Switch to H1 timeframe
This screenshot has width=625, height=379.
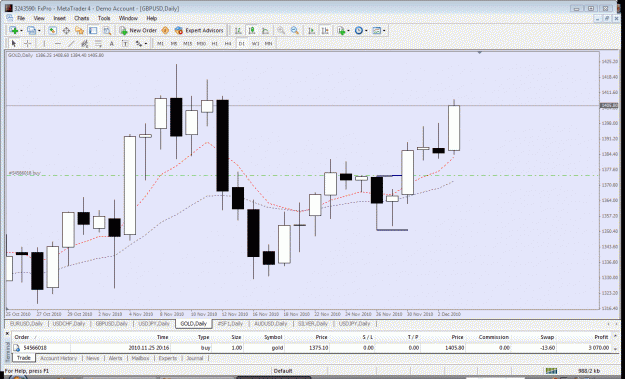click(214, 44)
